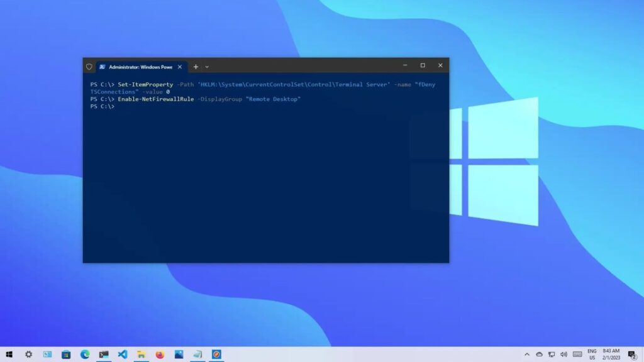Open a new terminal tab with plus button

196,67
